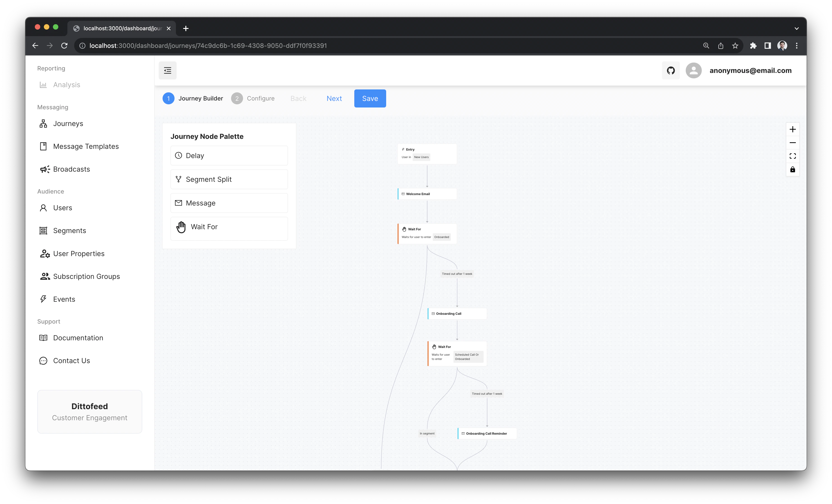Toggle the canvas interactivity lock

pyautogui.click(x=793, y=170)
